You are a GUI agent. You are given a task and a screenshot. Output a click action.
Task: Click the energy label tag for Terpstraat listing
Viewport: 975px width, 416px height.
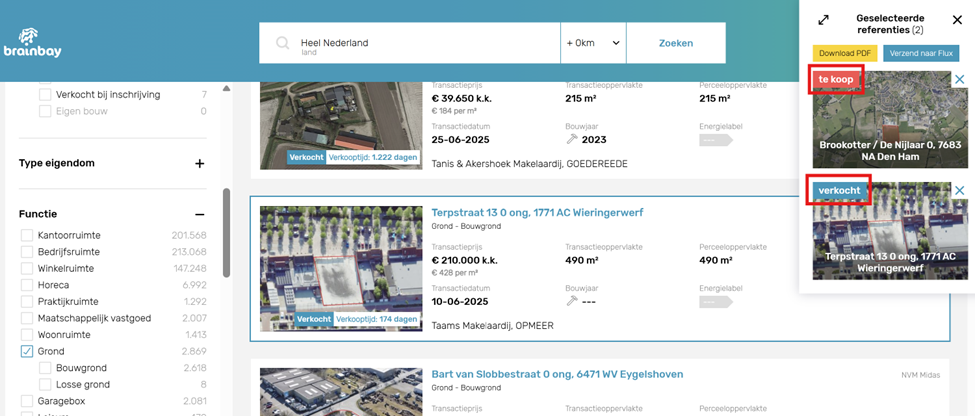tap(715, 302)
